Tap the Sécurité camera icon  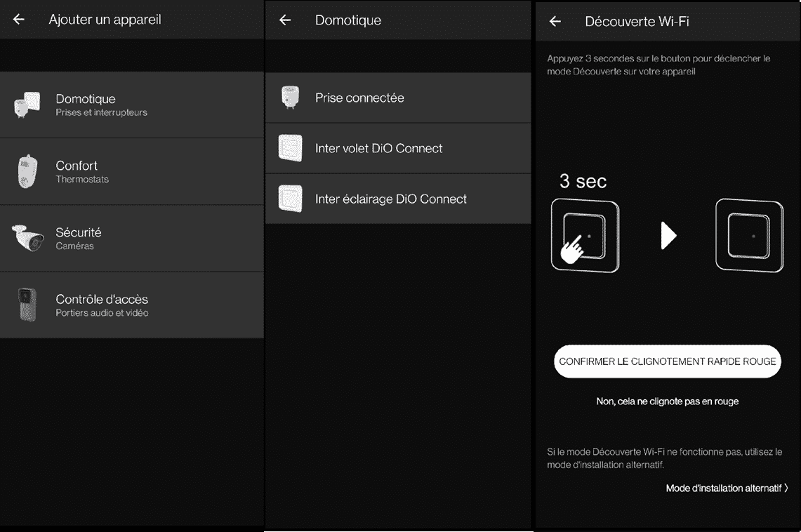click(27, 238)
